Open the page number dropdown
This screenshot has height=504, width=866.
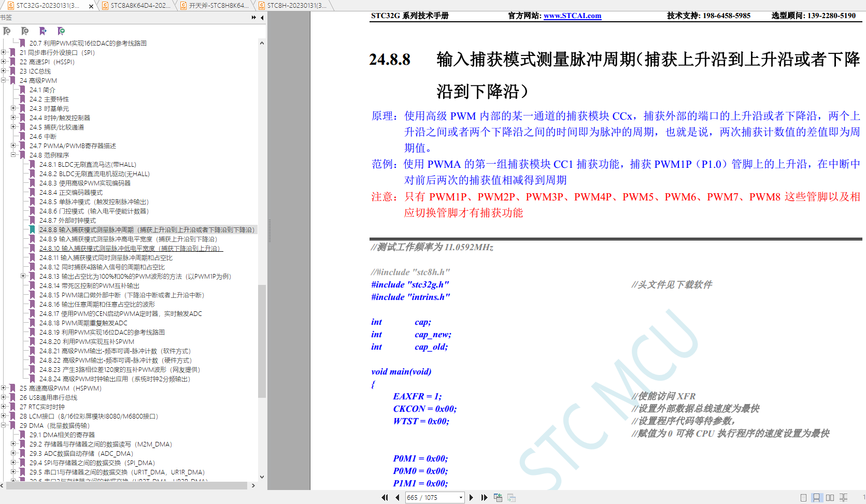(461, 497)
